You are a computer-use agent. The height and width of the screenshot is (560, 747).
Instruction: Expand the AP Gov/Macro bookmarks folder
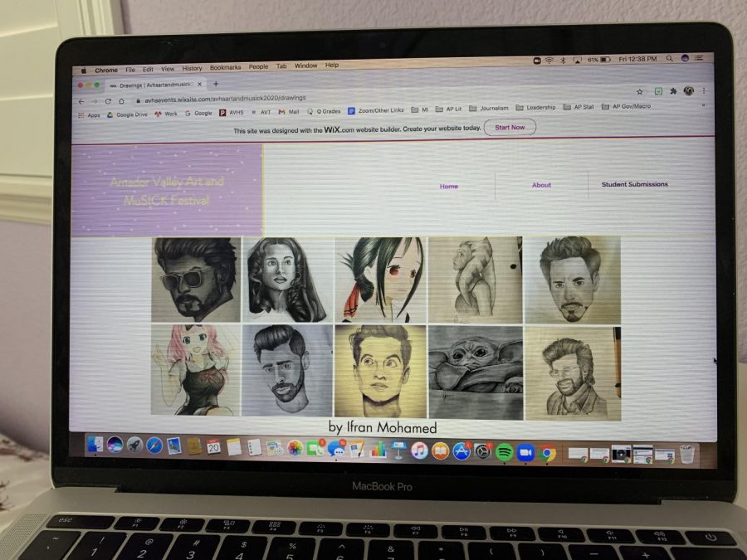pos(626,106)
